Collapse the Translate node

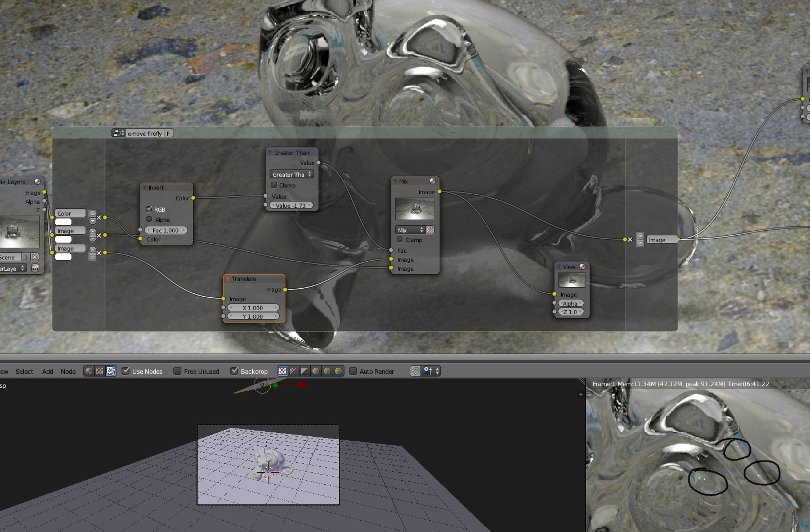click(x=228, y=279)
